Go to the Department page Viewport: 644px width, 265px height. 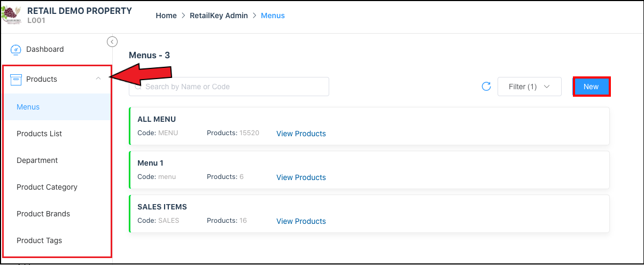[x=37, y=160]
